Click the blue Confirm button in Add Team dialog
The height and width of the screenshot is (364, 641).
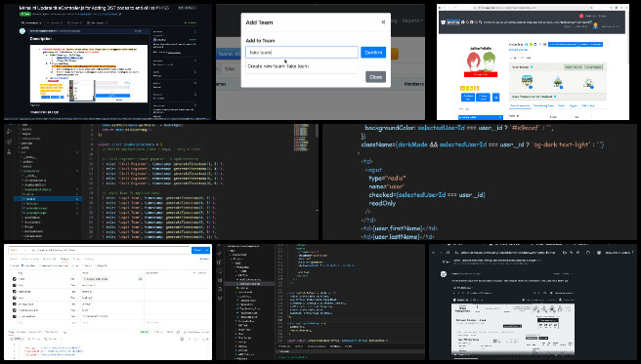tap(373, 53)
